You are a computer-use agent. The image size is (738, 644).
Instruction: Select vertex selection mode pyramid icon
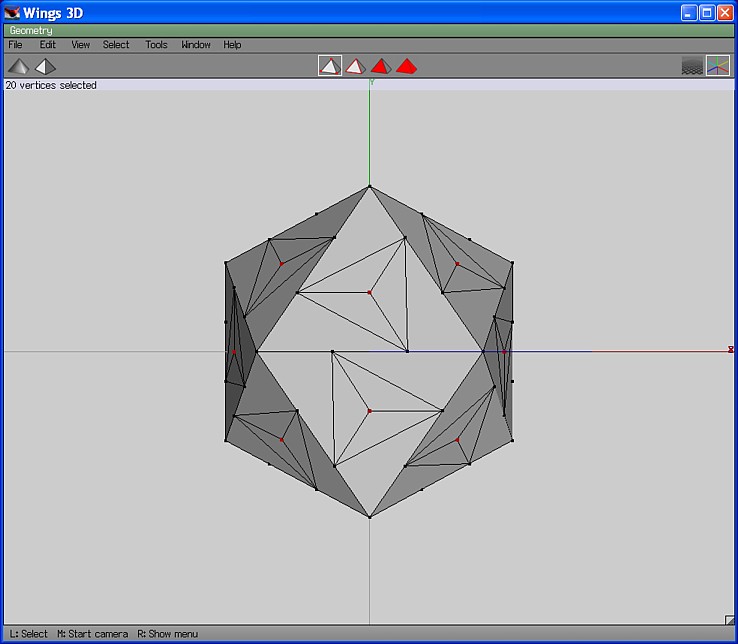[x=329, y=66]
